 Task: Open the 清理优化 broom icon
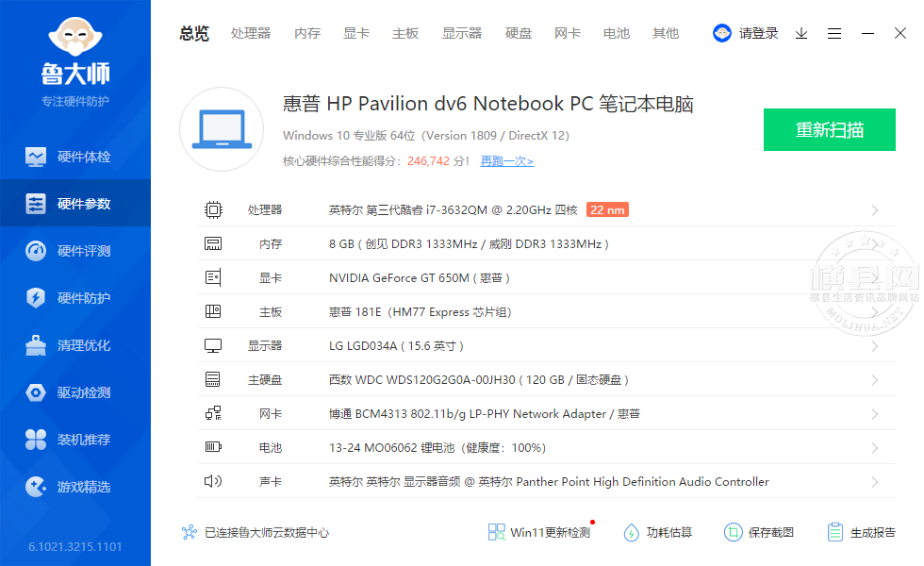(x=36, y=345)
